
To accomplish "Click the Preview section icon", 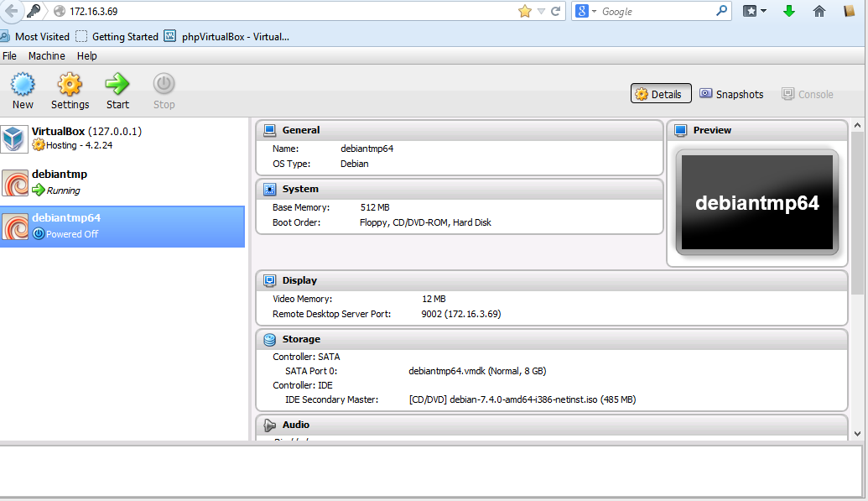I will 681,130.
